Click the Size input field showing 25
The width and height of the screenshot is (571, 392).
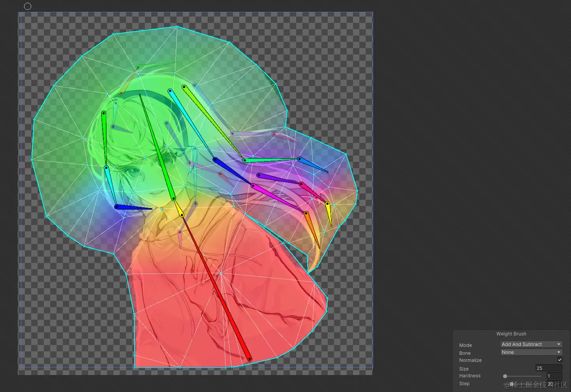548,368
